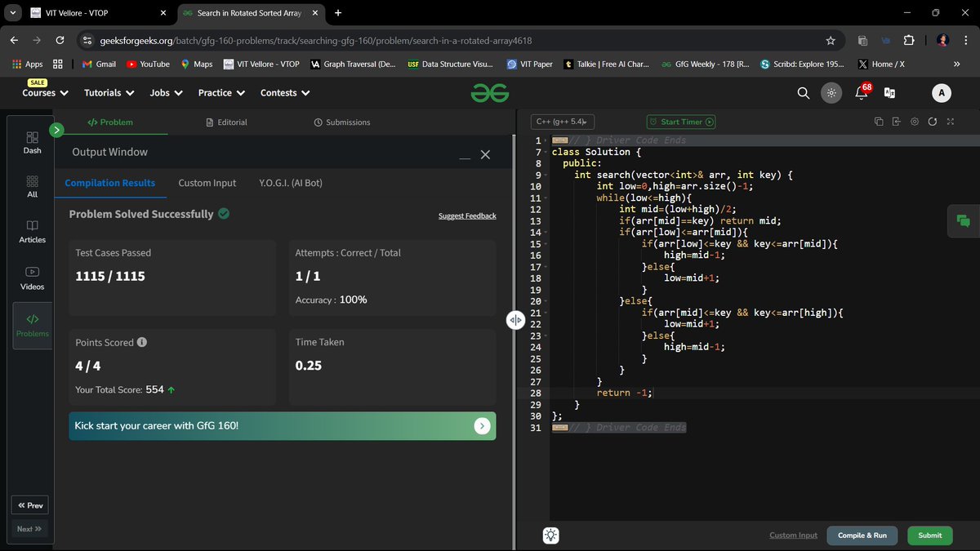The image size is (980, 551).
Task: Open YouTube bookmark
Action: (147, 64)
